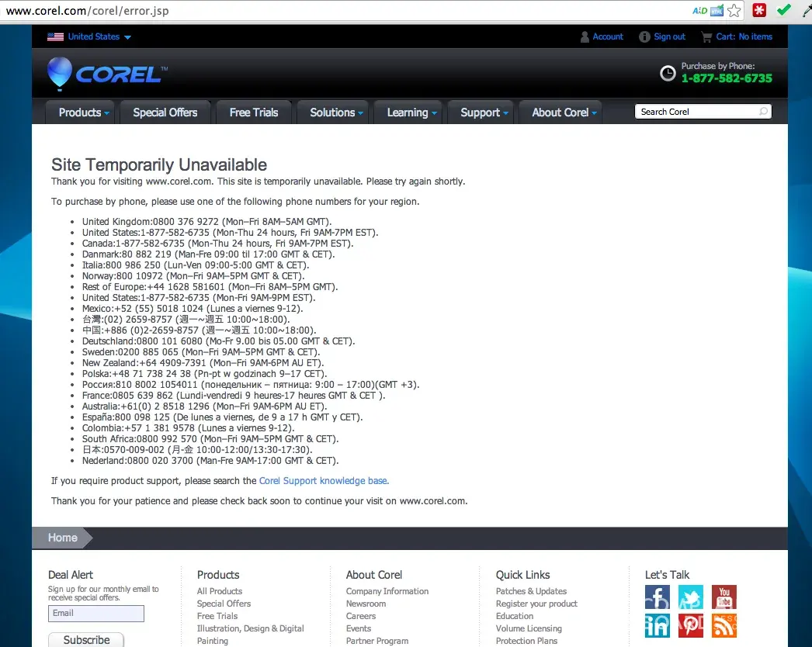Click the browser address bar URL
Screen dimensions: 812x647
pyautogui.click(x=88, y=11)
